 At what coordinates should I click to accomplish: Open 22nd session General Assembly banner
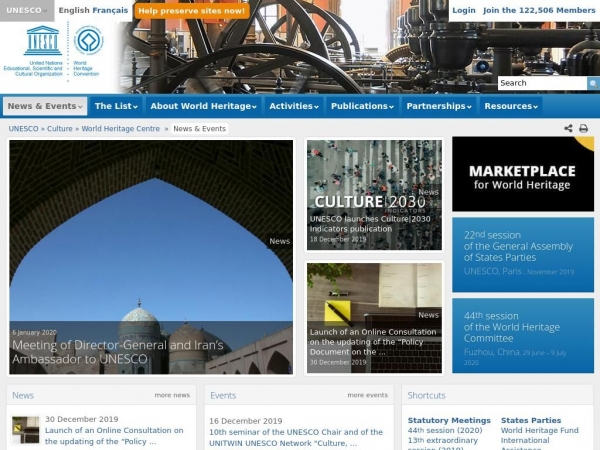[523, 255]
